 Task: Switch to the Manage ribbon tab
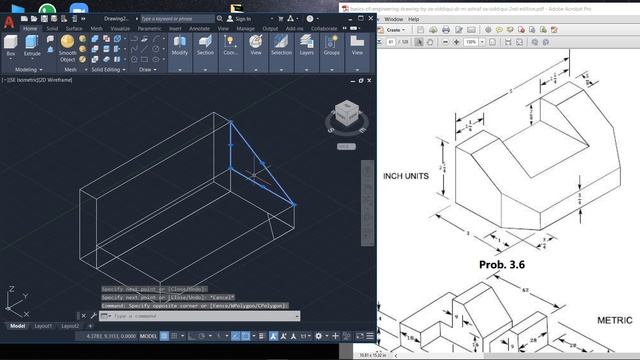coord(245,29)
